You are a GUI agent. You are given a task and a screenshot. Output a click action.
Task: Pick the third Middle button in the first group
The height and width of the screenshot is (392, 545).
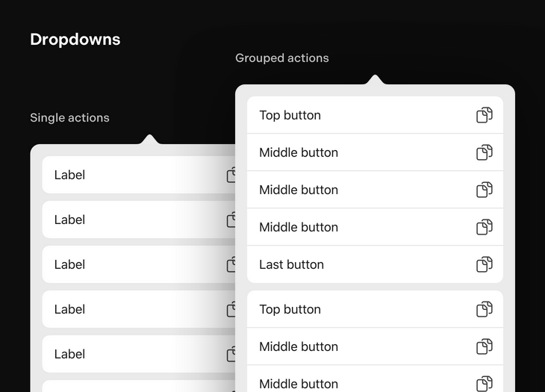click(299, 227)
